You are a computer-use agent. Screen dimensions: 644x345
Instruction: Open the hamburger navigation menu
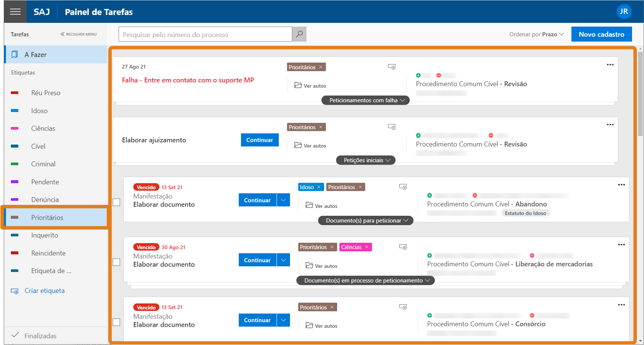click(x=15, y=11)
